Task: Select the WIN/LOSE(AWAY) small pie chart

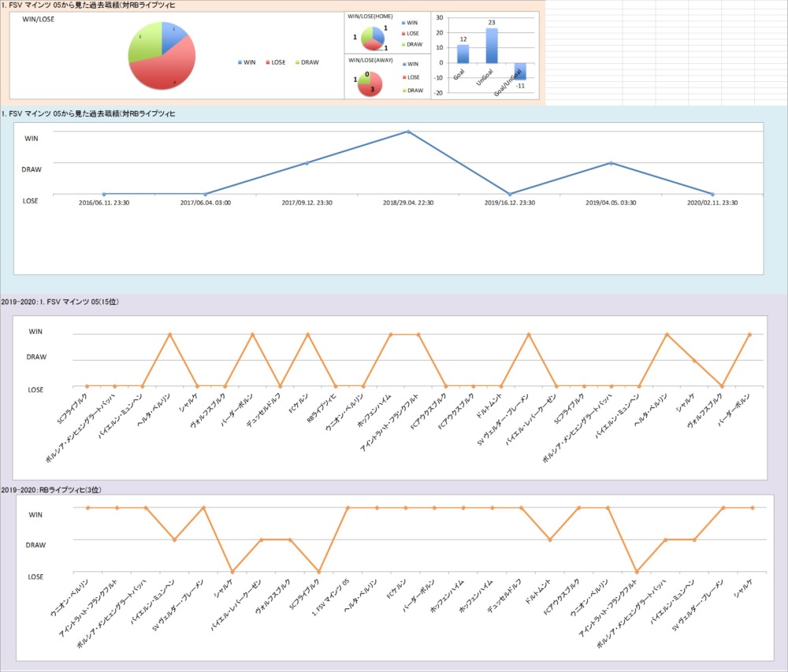Action: 372,83
